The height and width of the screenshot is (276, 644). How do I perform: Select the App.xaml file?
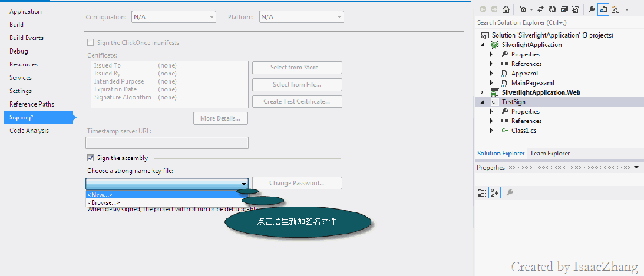(x=524, y=74)
